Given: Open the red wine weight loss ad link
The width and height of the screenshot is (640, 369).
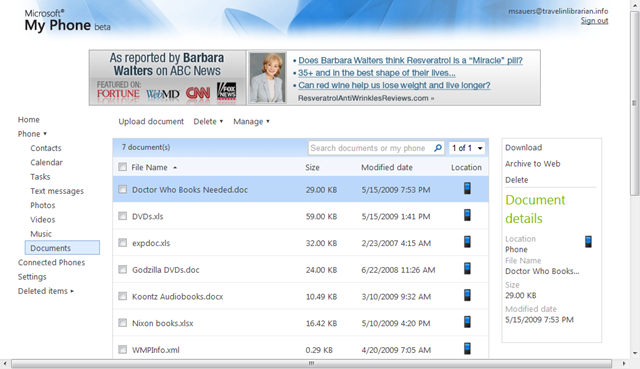Looking at the screenshot, I should 394,85.
